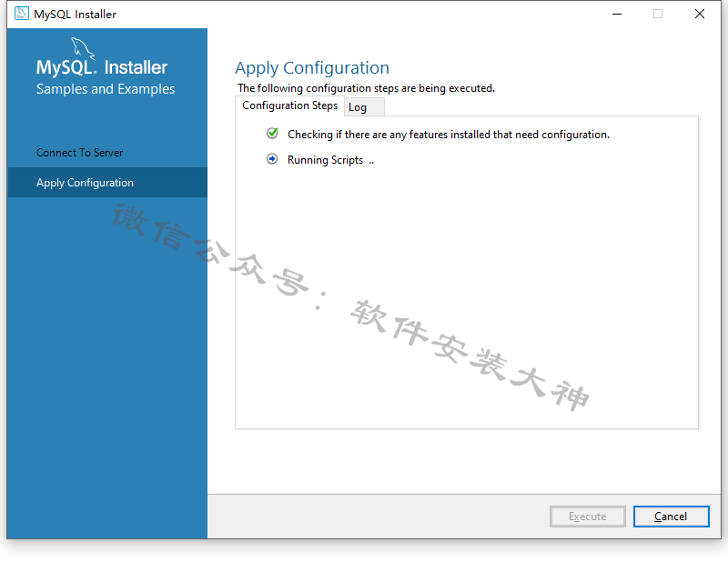Click green checkmark icon beside Checking features step
Screen dimensions: 728x582
272,134
